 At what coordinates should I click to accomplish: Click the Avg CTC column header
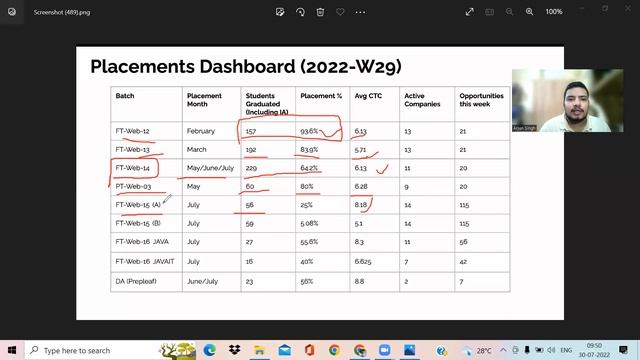[368, 96]
